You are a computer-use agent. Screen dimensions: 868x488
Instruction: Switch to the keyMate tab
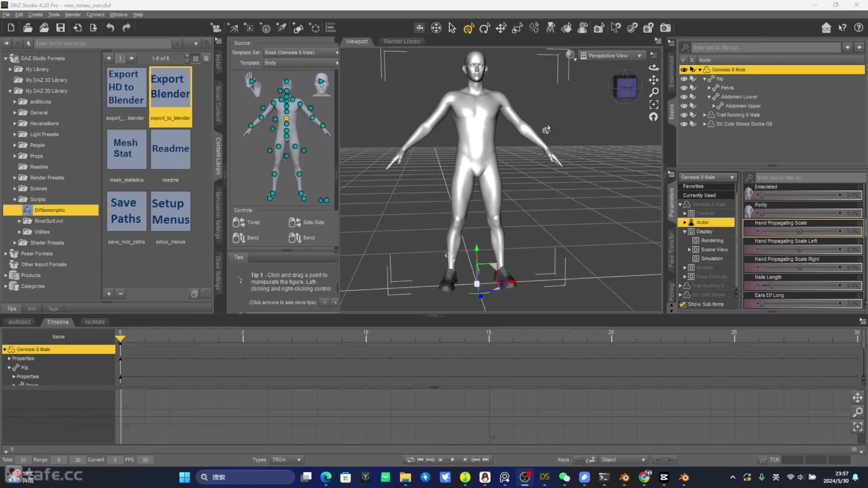(x=94, y=322)
